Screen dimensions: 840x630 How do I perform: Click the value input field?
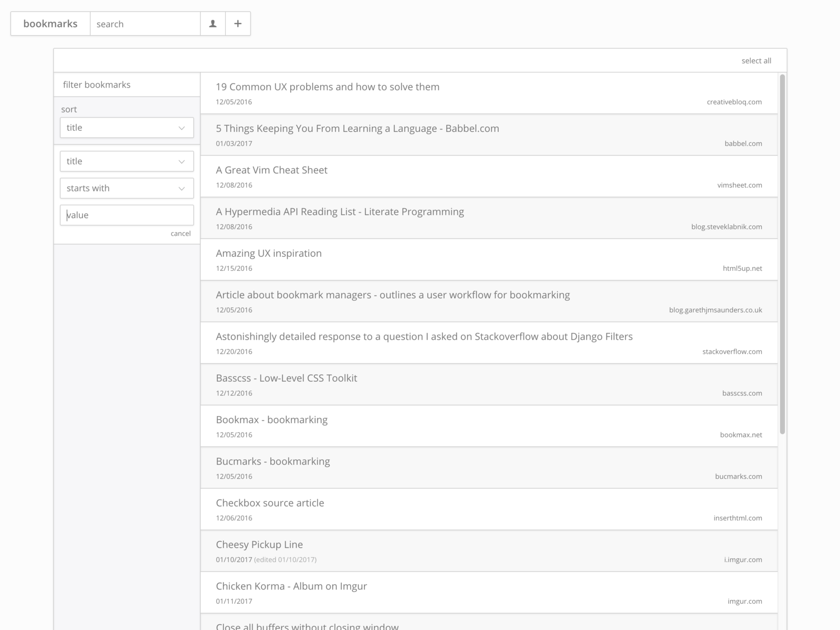(x=127, y=215)
